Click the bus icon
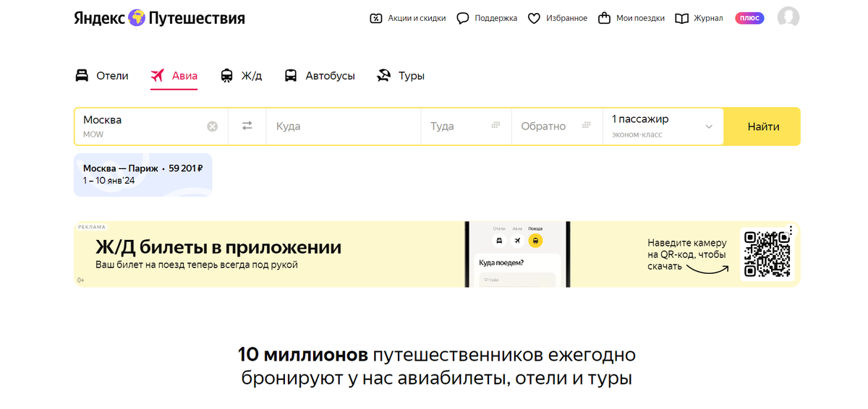Viewport: 868px width, 409px height. pos(291,76)
